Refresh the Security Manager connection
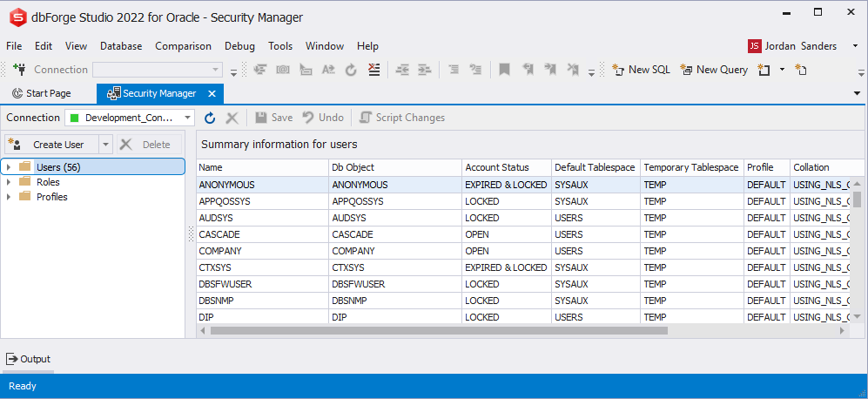The width and height of the screenshot is (868, 399). point(210,118)
